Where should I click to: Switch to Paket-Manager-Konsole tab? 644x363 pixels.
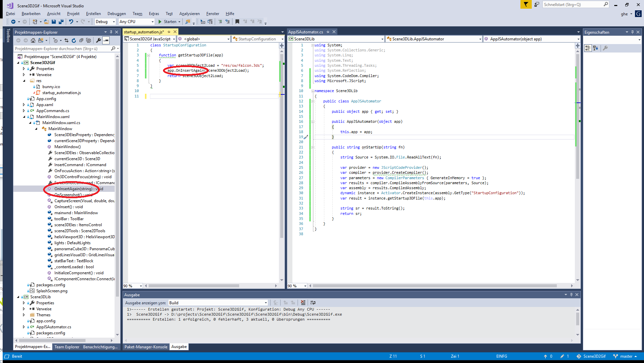[146, 347]
